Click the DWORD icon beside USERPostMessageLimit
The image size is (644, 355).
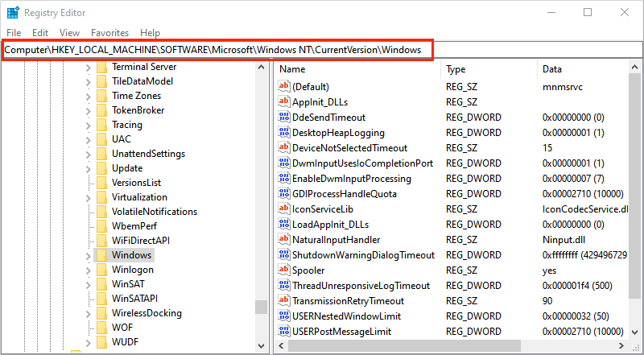coord(284,331)
